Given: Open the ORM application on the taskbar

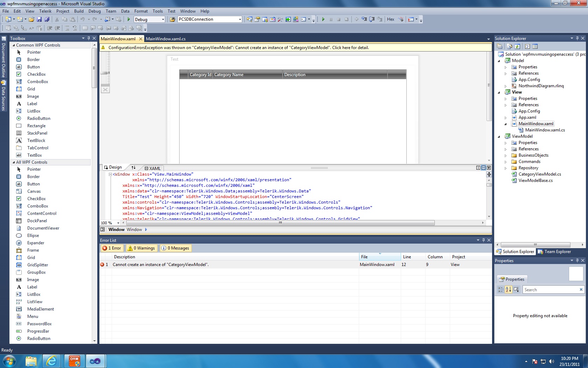Looking at the screenshot, I should (75, 361).
